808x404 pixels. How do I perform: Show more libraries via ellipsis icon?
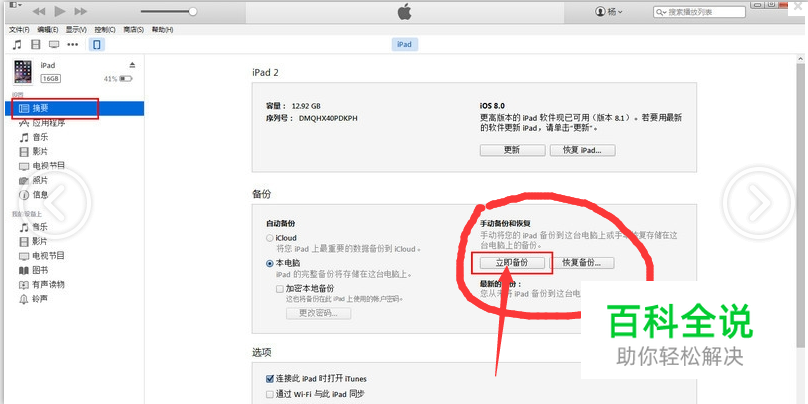click(x=73, y=44)
